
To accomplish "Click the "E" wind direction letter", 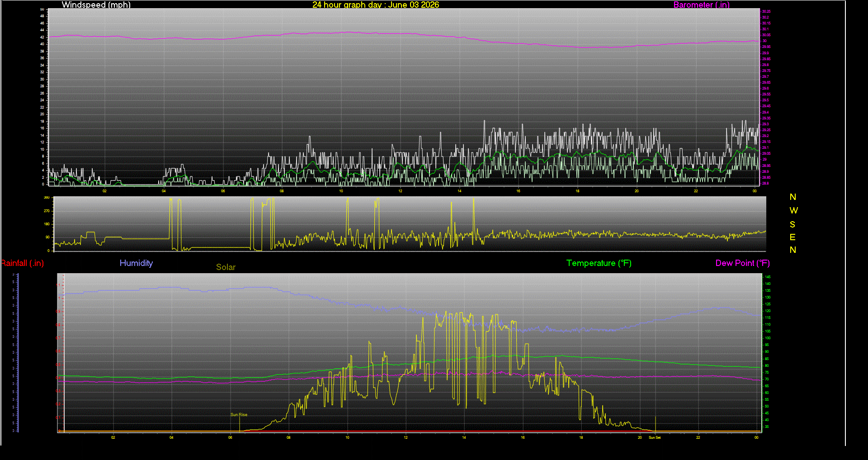I will [793, 237].
